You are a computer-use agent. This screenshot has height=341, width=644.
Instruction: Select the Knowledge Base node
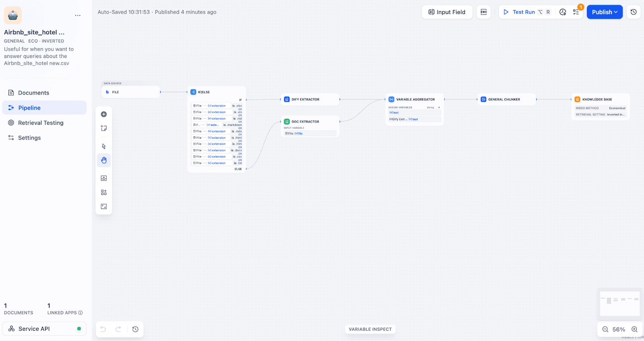[x=600, y=99]
